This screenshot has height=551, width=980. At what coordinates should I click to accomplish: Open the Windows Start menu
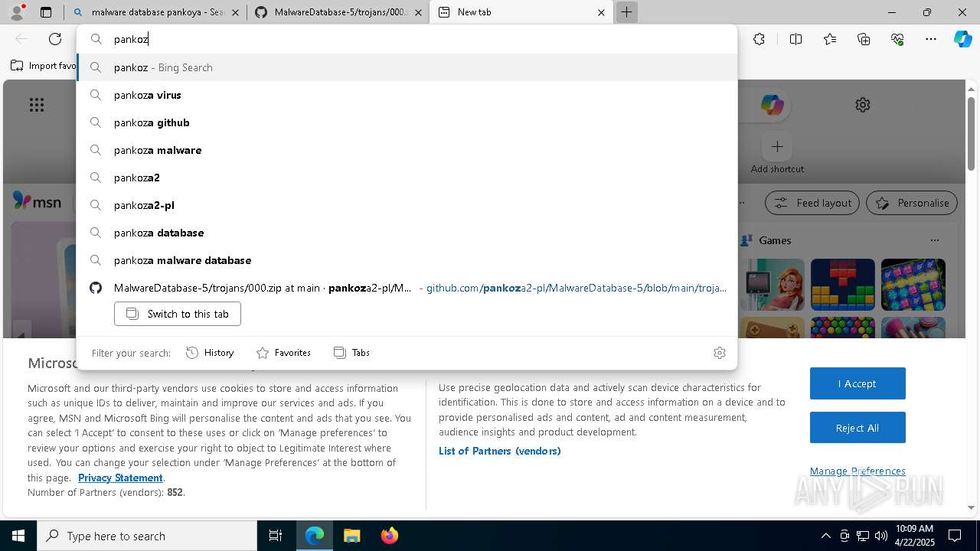[x=18, y=536]
